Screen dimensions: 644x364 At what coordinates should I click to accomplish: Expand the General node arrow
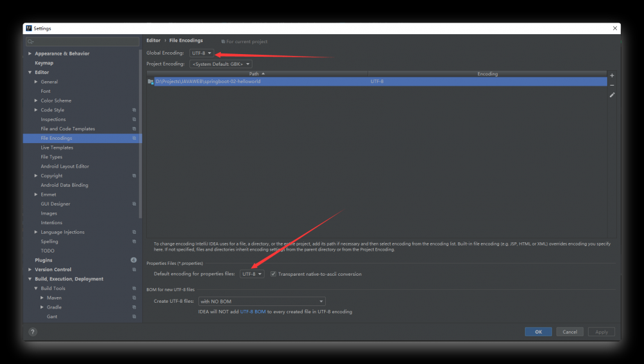coord(35,82)
